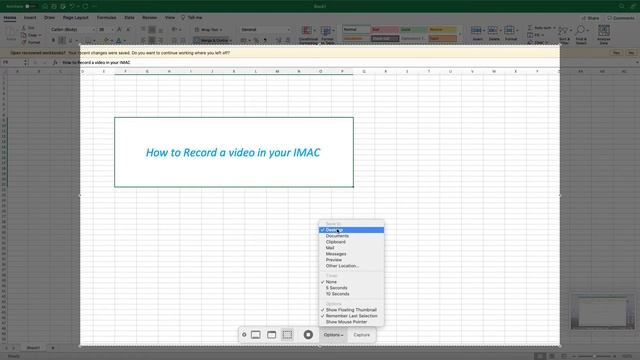The height and width of the screenshot is (360, 640).
Task: Toggle the AutoSave switch in title bar
Action: tap(30, 7)
